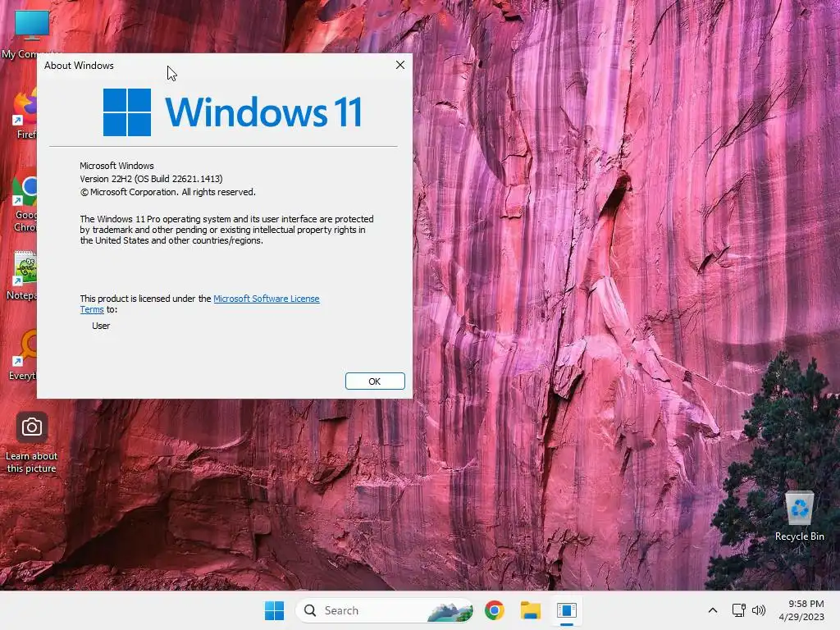Viewport: 840px width, 630px height.
Task: Open the network status tray icon
Action: tap(739, 610)
